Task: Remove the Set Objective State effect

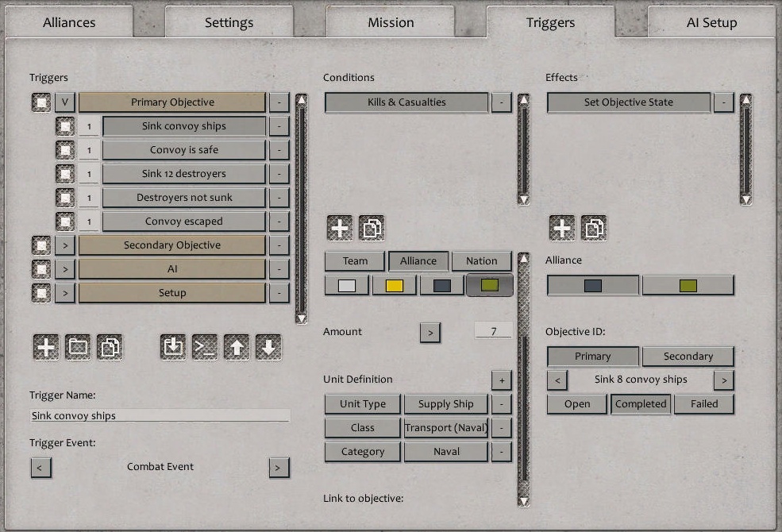Action: pos(724,102)
